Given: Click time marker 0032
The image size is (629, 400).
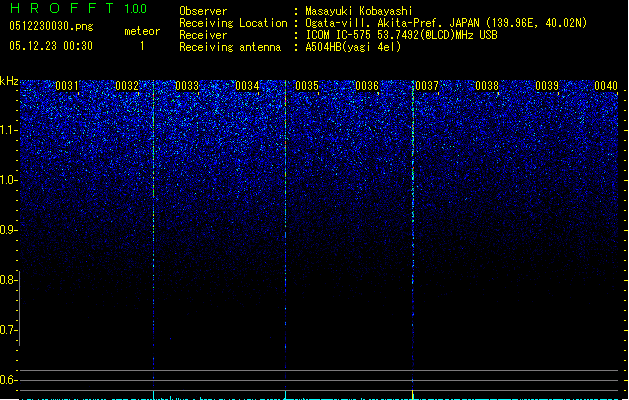Looking at the screenshot, I should 127,86.
